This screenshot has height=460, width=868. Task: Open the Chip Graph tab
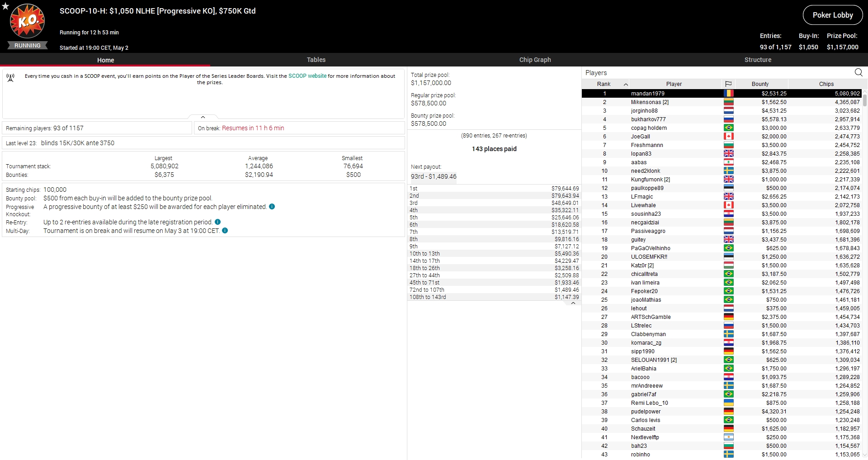coord(535,60)
